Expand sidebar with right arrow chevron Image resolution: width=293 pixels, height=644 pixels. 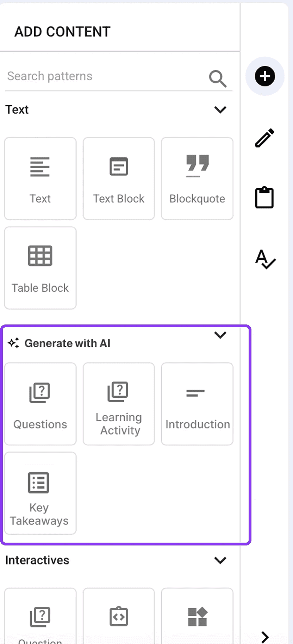[x=265, y=637]
